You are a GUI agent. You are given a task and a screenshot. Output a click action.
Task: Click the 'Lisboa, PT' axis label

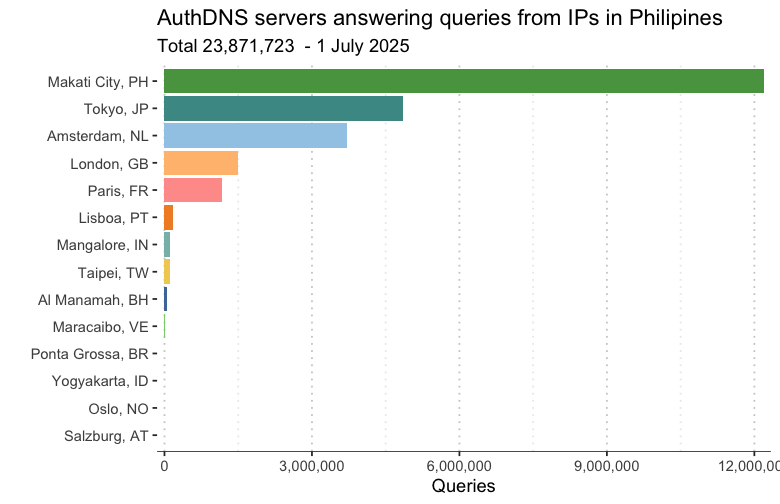113,218
